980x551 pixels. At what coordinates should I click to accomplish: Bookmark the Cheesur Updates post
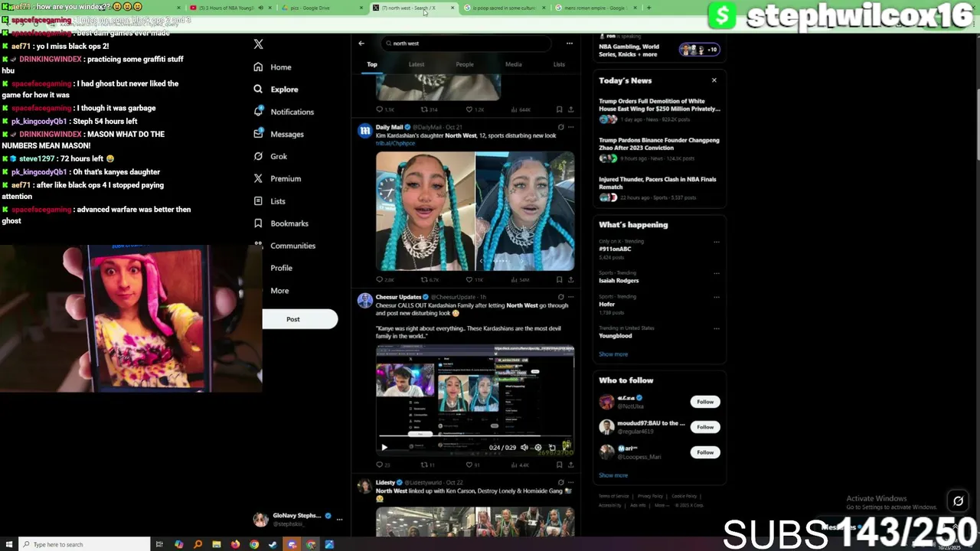click(x=559, y=465)
